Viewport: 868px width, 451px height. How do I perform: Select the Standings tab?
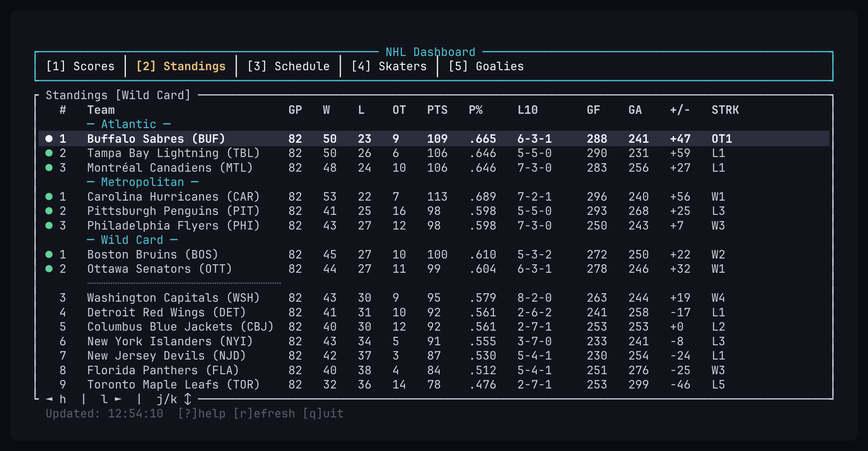pos(181,66)
